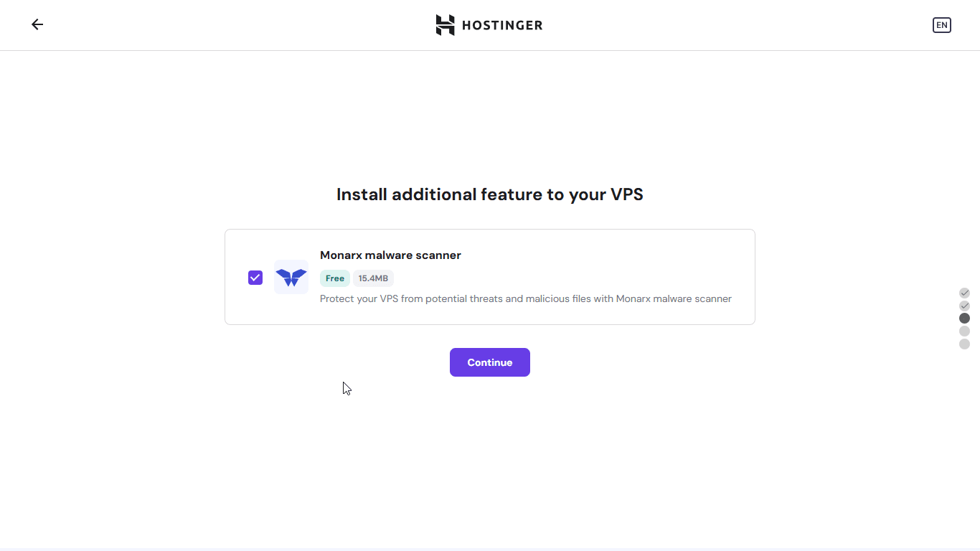Click the Hostinger logo mark
Screen dimensions: 980x551
pos(445,25)
